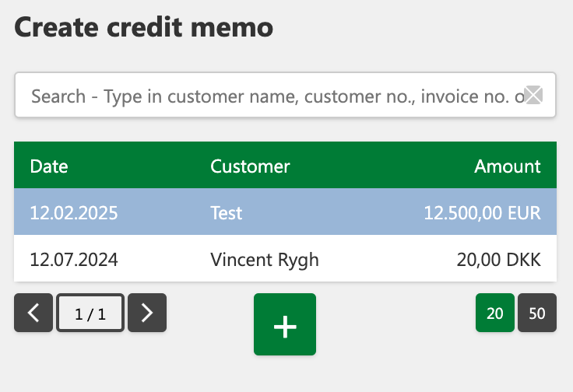Show 20 entries per page
Screen dimensions: 573x392
click(x=495, y=313)
